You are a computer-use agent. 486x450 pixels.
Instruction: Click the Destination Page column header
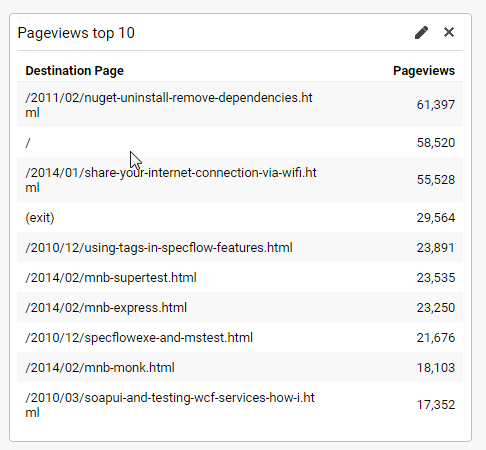pos(75,71)
